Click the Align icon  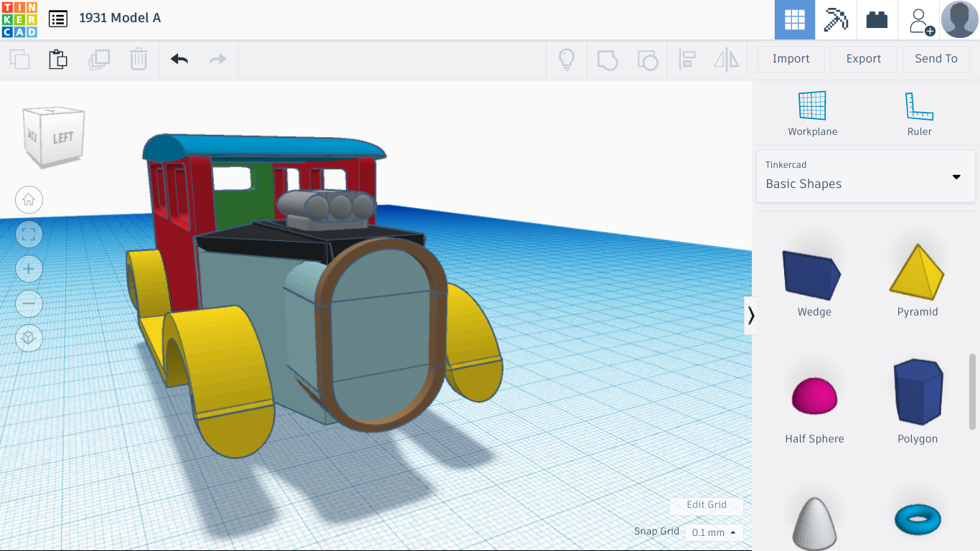687,60
